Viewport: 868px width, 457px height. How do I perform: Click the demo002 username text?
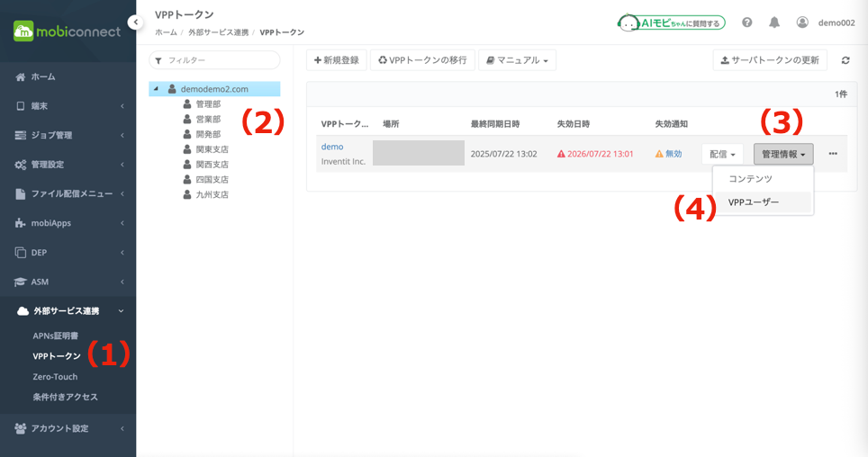(x=836, y=22)
